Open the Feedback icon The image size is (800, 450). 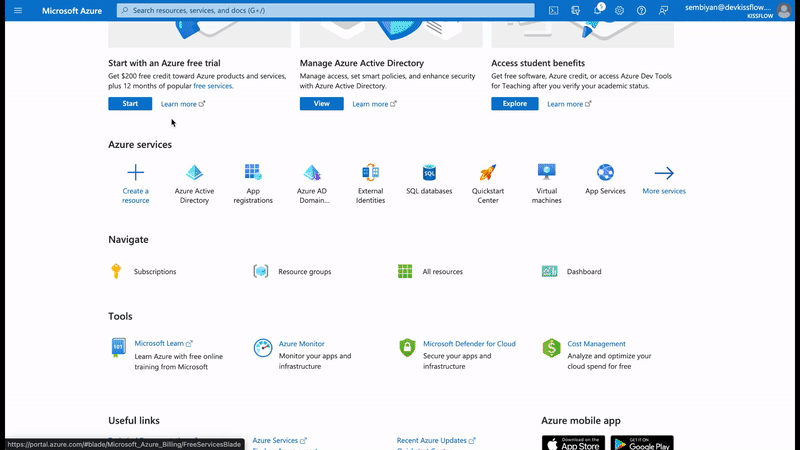point(663,10)
